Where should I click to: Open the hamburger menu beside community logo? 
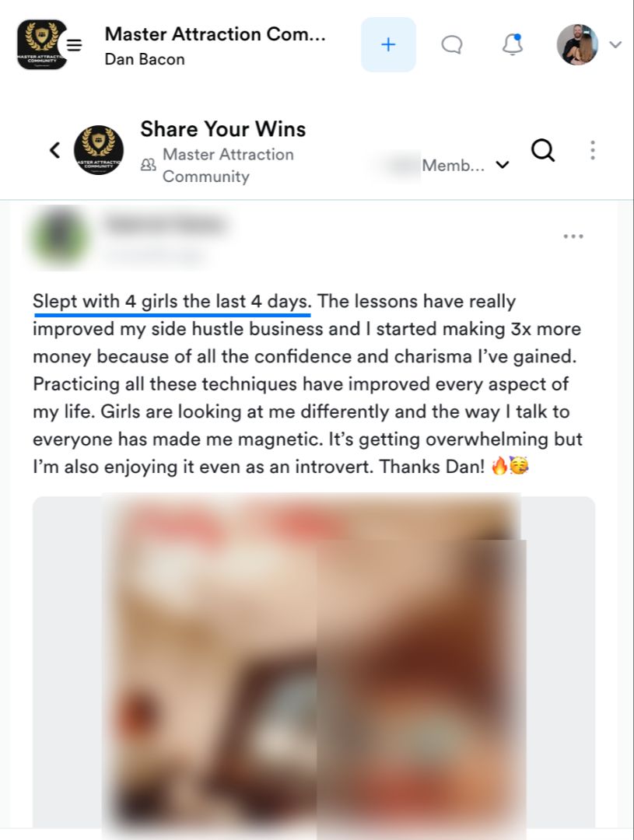coord(74,45)
